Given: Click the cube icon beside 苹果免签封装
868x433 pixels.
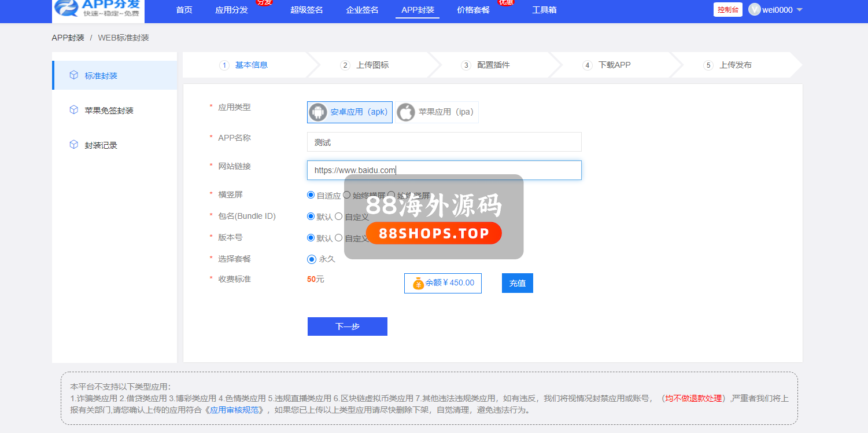Looking at the screenshot, I should pos(73,110).
